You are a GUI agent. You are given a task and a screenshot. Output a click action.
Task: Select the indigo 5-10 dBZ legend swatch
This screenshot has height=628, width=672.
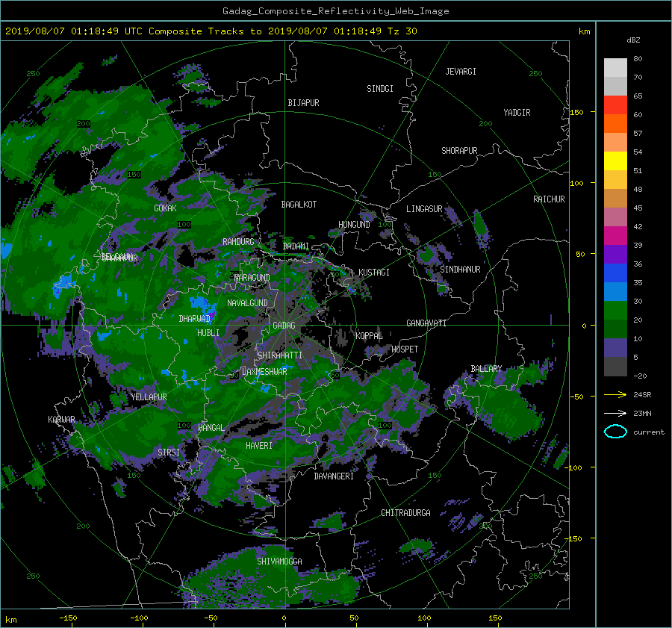[x=615, y=348]
